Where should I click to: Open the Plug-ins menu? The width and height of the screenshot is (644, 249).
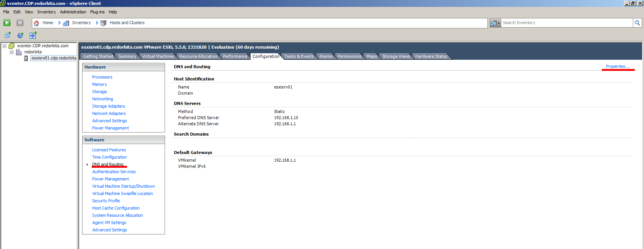pyautogui.click(x=97, y=12)
